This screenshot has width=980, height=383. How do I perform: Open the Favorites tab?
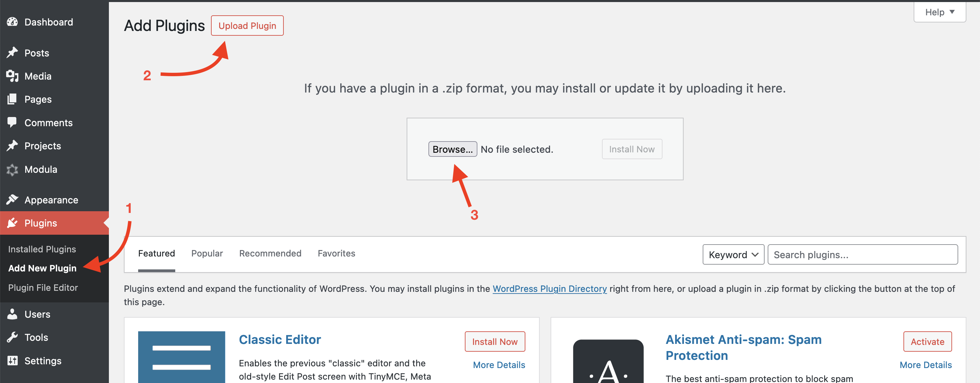click(x=336, y=253)
